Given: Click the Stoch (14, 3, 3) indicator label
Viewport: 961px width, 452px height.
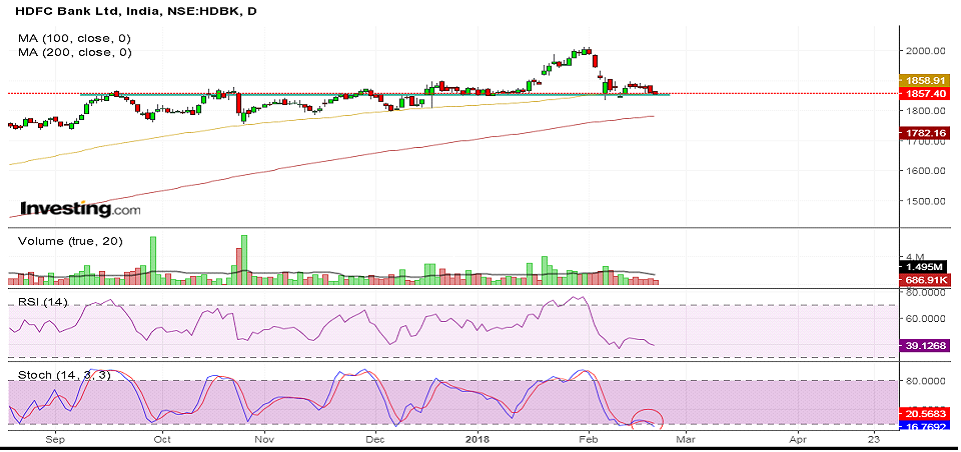Looking at the screenshot, I should pos(64,375).
